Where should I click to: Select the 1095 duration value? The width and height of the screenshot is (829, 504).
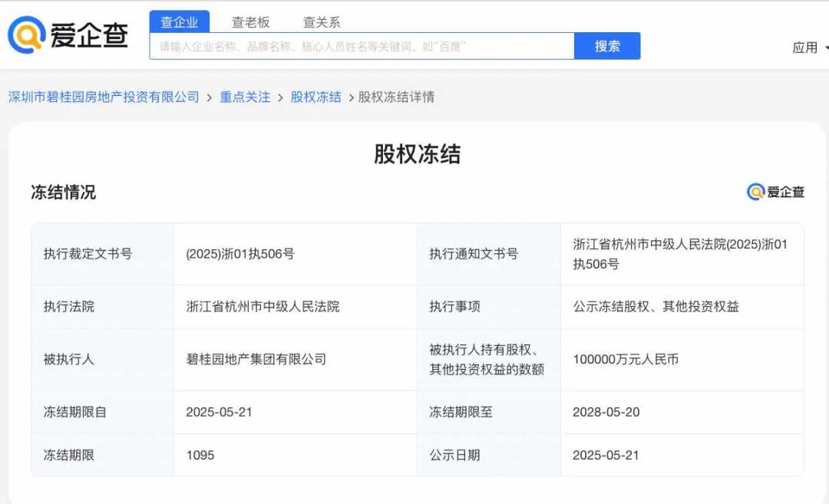click(x=200, y=455)
